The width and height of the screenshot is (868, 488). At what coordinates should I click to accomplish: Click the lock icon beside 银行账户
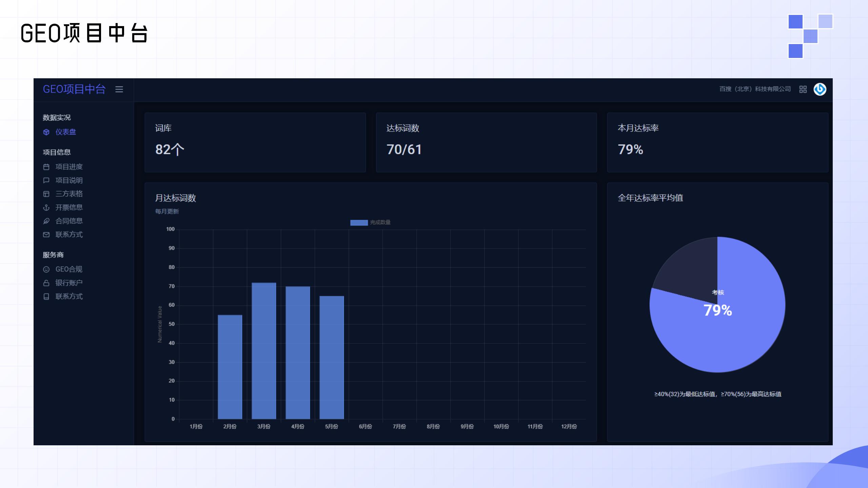46,283
